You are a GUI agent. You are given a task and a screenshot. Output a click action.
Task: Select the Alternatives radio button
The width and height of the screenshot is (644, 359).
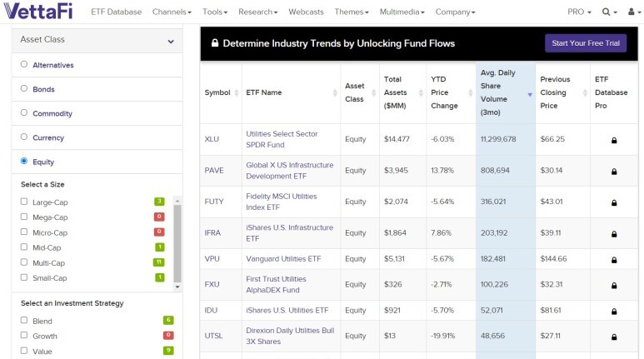24,64
